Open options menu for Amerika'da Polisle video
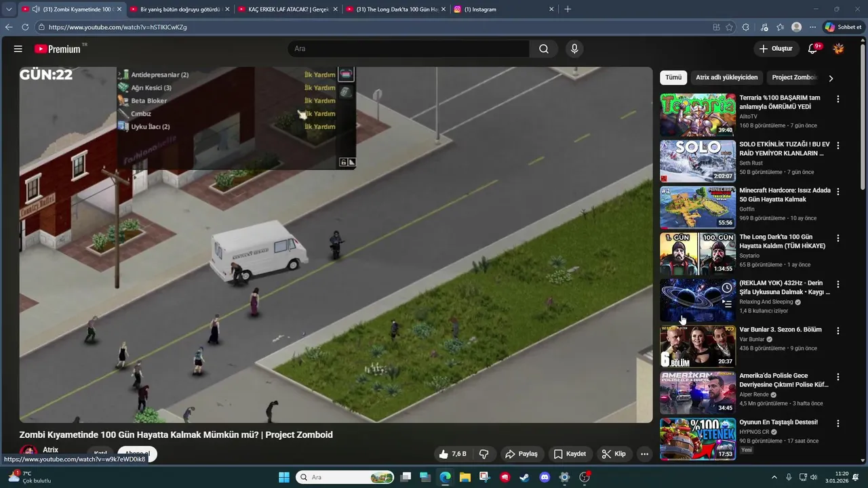Screen dimensions: 868x488 (838, 377)
